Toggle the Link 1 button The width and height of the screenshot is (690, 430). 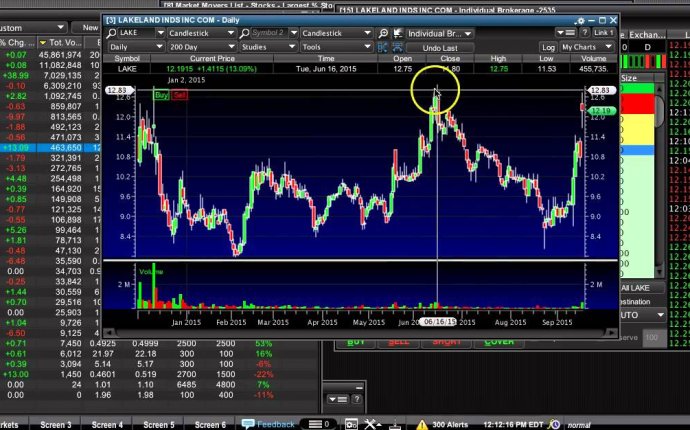[x=603, y=33]
